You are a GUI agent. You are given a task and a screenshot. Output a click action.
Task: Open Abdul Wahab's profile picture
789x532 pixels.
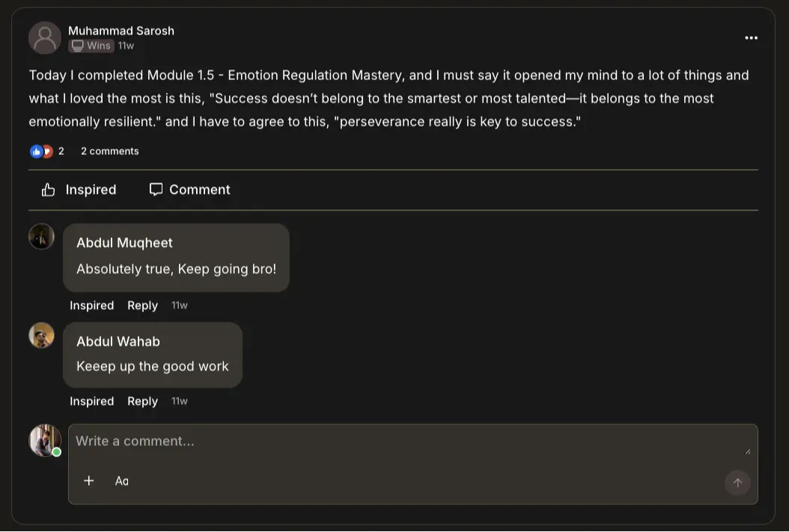pos(42,335)
